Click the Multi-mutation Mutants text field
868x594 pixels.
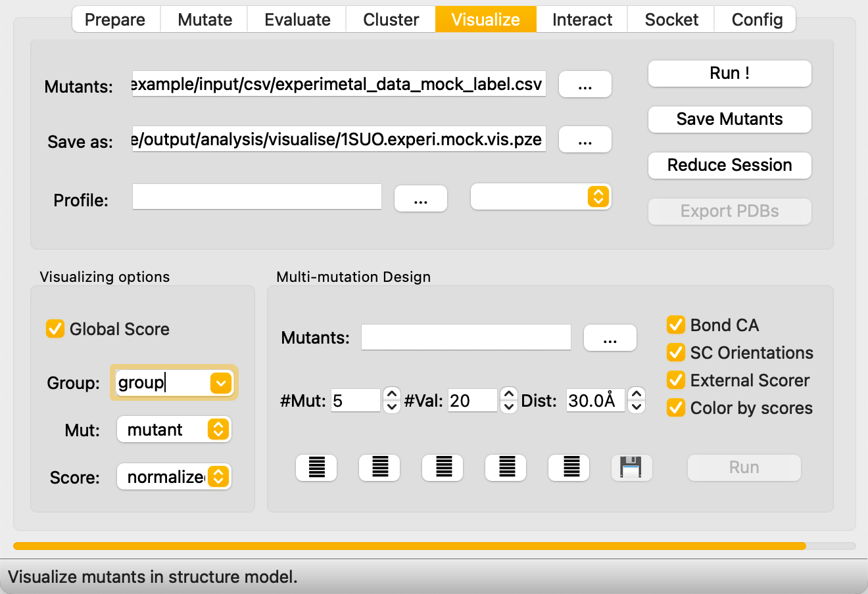pyautogui.click(x=466, y=337)
